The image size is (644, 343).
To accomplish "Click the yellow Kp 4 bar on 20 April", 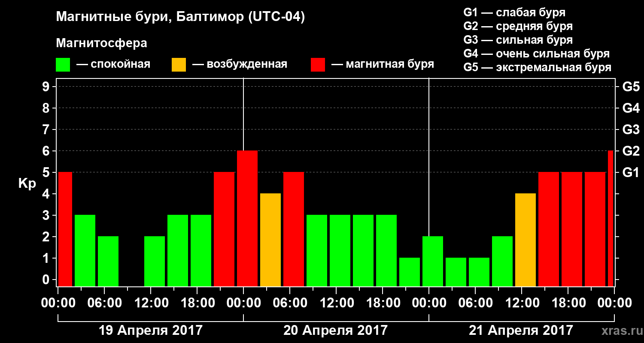I will pyautogui.click(x=270, y=240).
